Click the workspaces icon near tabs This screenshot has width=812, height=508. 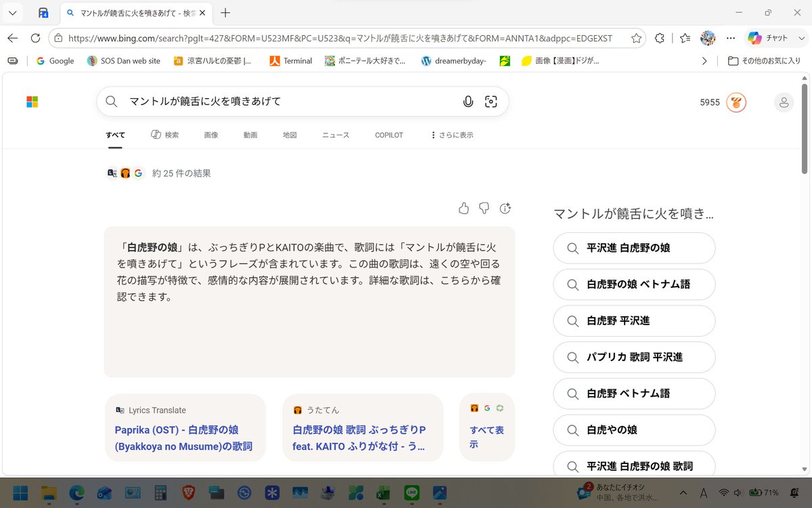point(43,13)
